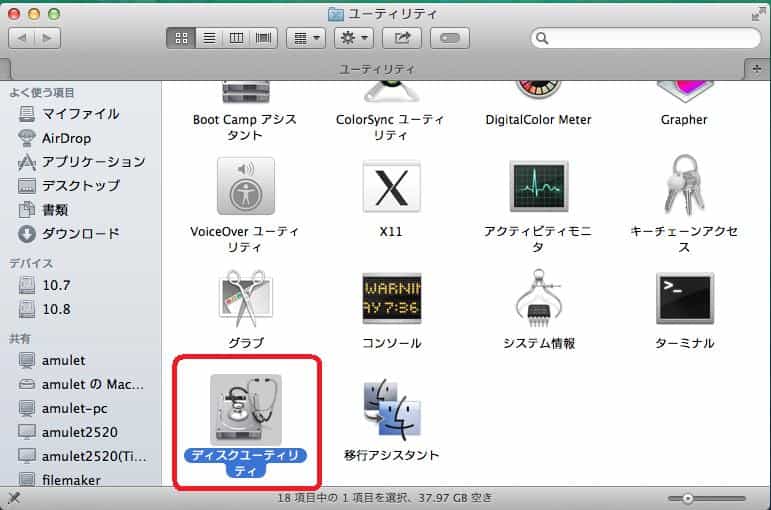Select the 10.7 device volume
Viewport: 771px width, 510px height.
pos(45,285)
